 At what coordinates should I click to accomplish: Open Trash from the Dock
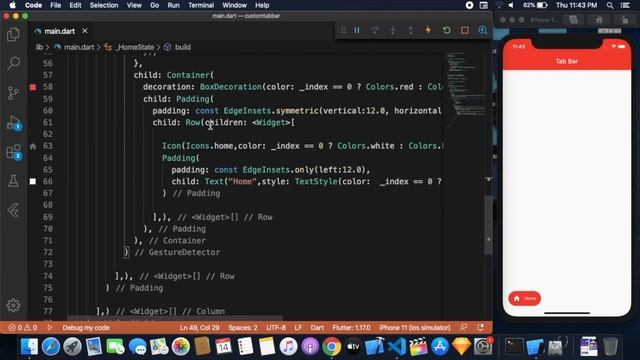coord(610,347)
